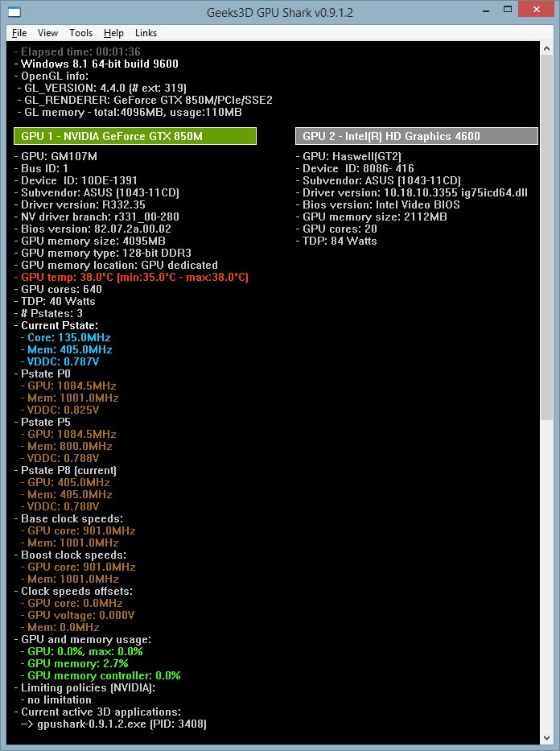Click the 'Device ID: 10DE-1391' line
Image resolution: width=560 pixels, height=751 pixels.
[x=76, y=180]
